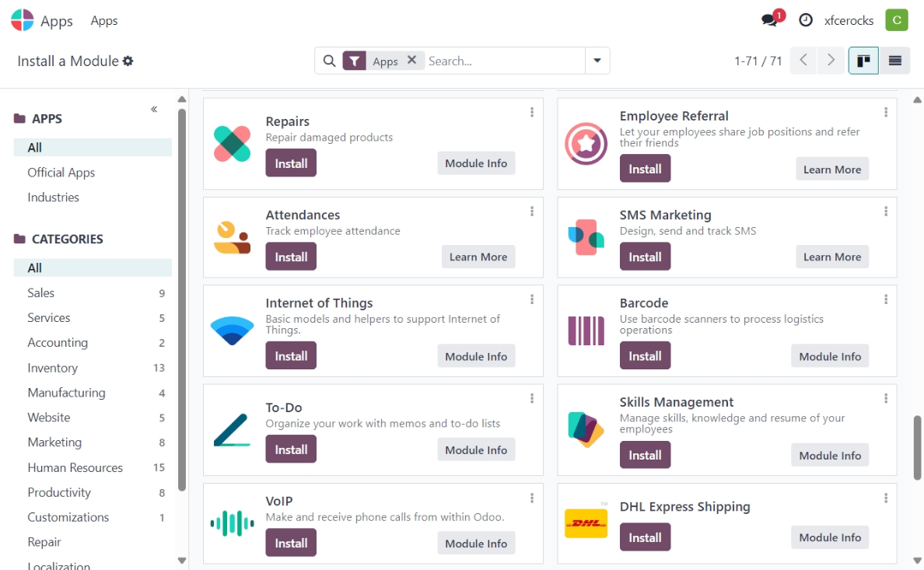
Task: Install the VoIP module
Action: [x=291, y=543]
